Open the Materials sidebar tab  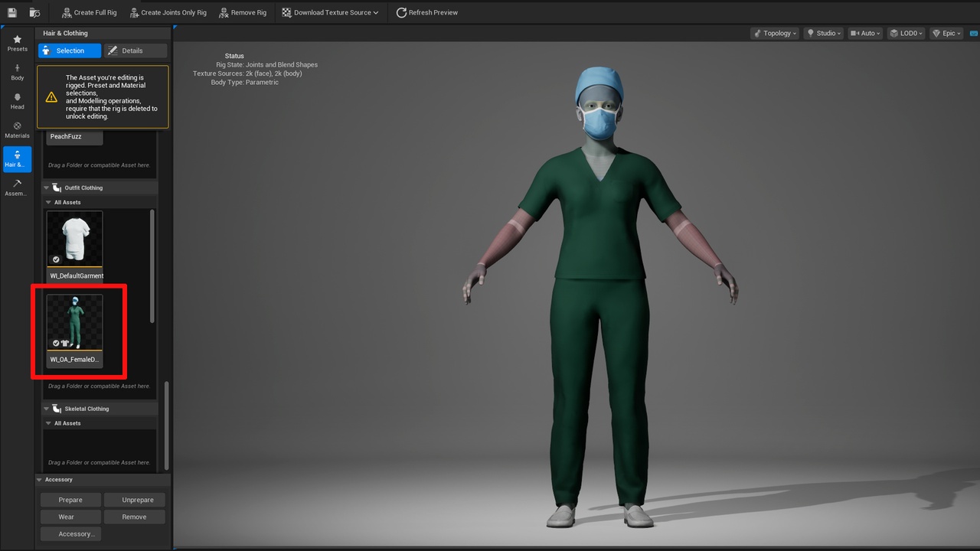point(17,130)
